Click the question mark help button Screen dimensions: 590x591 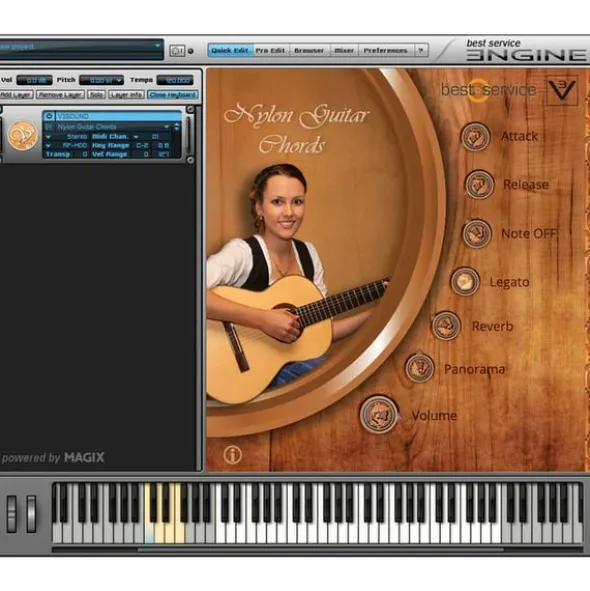tap(421, 50)
